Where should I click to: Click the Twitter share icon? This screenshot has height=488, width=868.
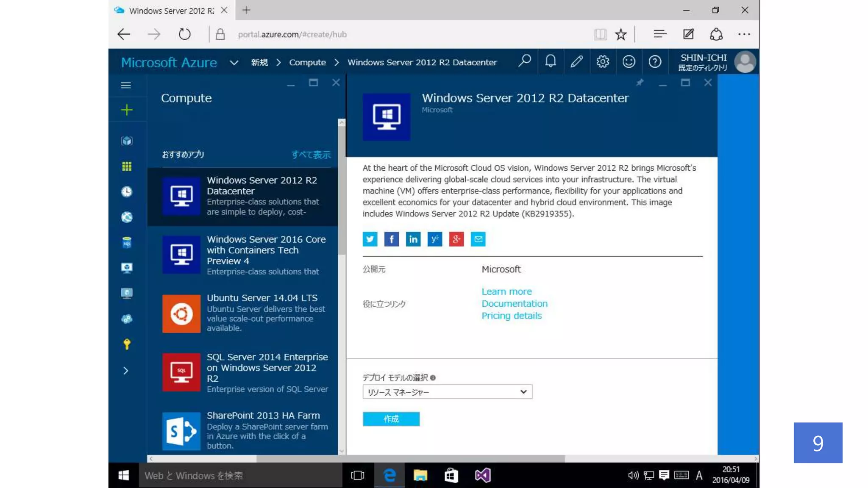point(370,239)
